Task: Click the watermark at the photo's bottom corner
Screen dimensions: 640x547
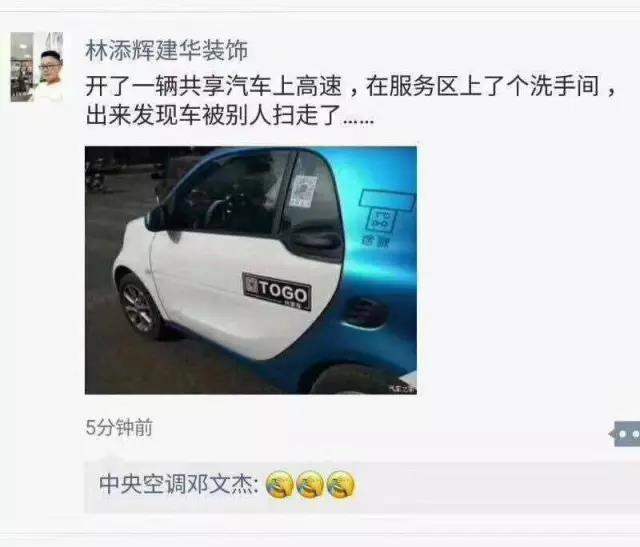Action: (x=402, y=388)
